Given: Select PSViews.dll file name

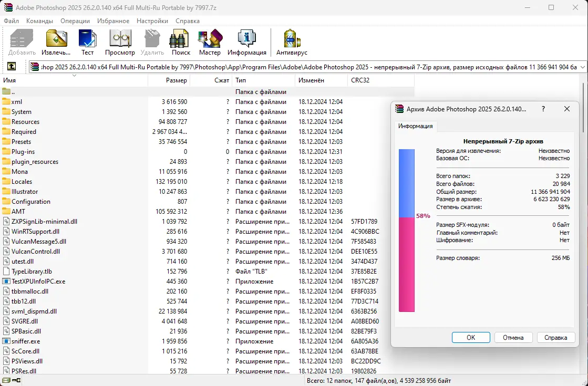Looking at the screenshot, I should [27, 361].
